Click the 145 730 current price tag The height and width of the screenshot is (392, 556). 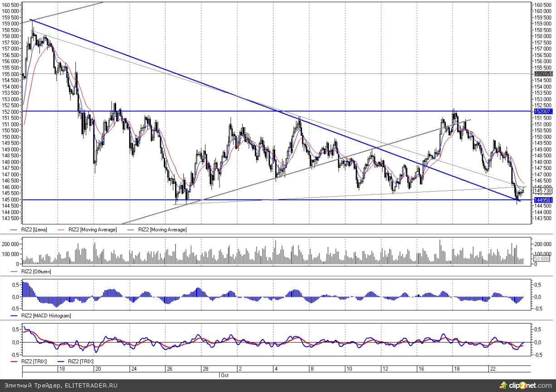click(x=542, y=191)
